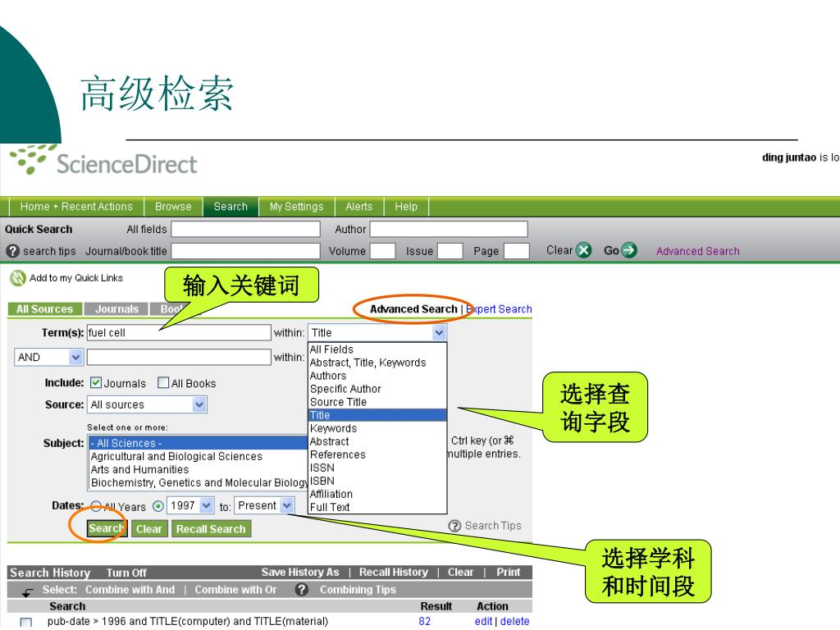
Task: Switch to the Journals tab
Action: click(116, 309)
